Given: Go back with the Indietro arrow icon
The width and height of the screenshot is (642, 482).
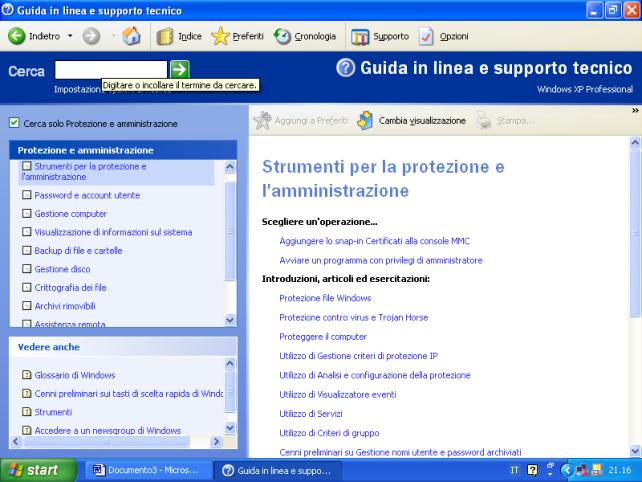Looking at the screenshot, I should click(17, 36).
